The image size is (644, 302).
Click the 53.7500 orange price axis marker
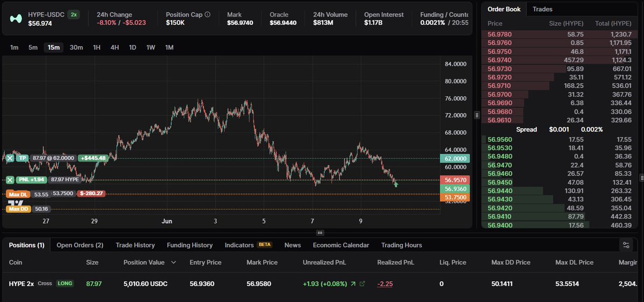coord(455,197)
